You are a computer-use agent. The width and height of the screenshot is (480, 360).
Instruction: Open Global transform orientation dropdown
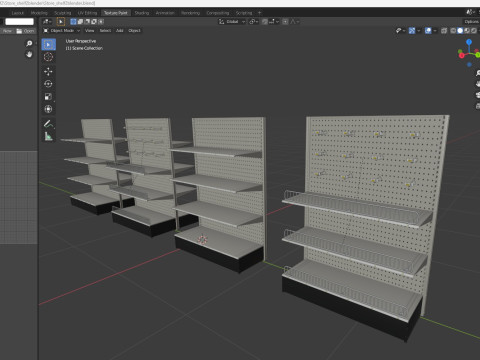(232, 22)
